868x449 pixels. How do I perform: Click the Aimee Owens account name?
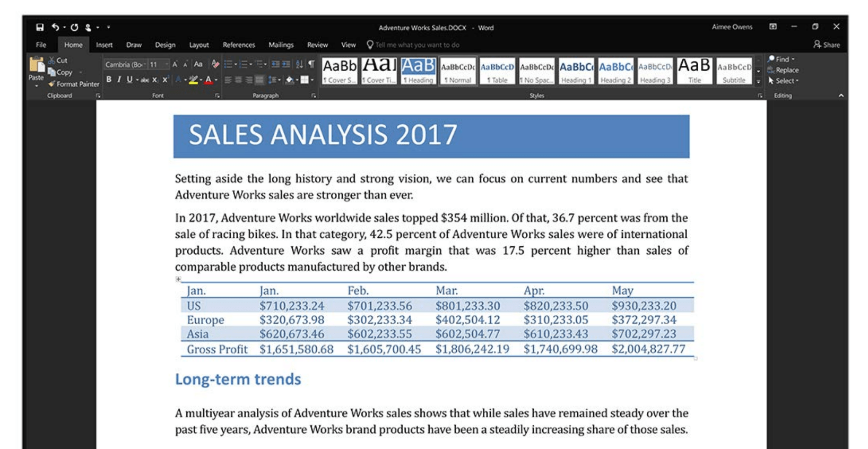tap(732, 27)
